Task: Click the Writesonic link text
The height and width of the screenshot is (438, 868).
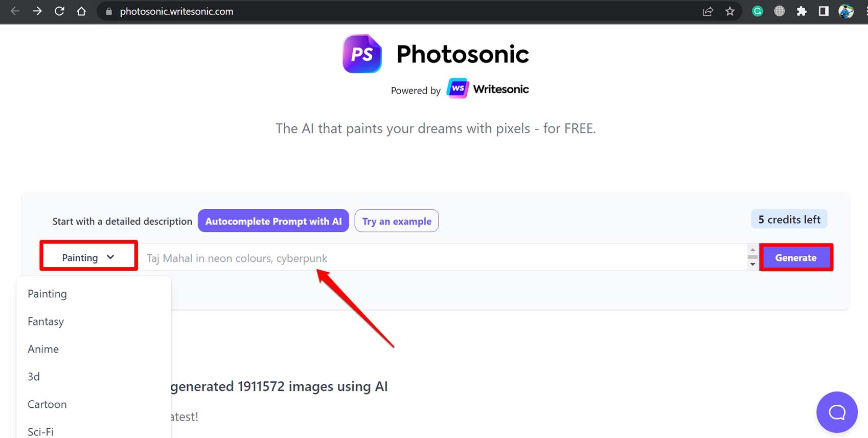Action: point(501,89)
